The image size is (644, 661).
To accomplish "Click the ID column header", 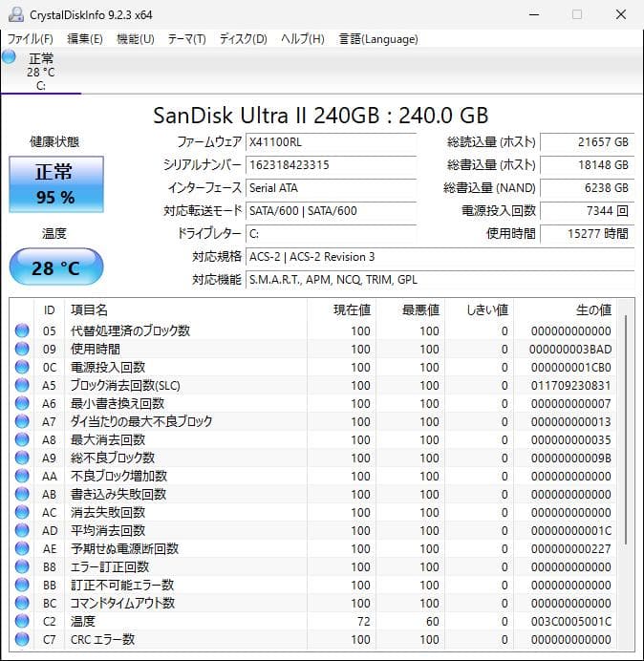I will pyautogui.click(x=50, y=309).
